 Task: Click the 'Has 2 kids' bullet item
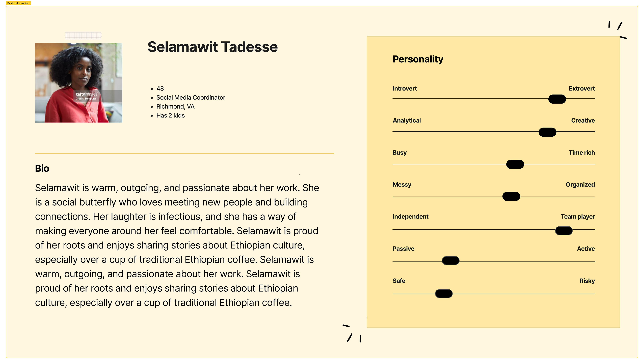coord(170,115)
